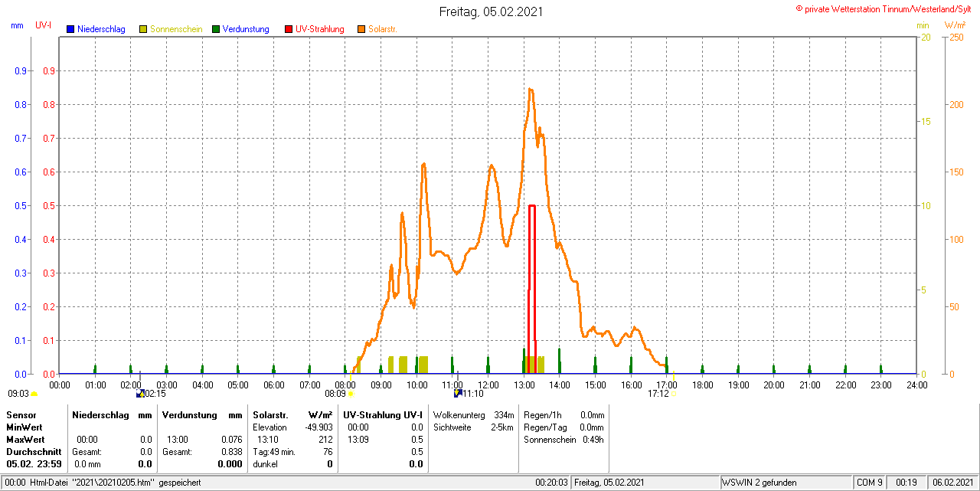The width and height of the screenshot is (980, 491).
Task: Click the MaxWert row label
Action: point(26,440)
